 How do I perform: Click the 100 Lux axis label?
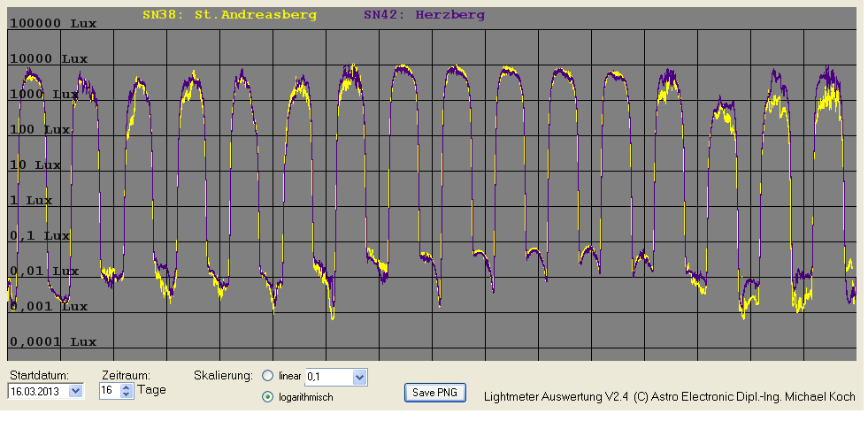(40, 129)
